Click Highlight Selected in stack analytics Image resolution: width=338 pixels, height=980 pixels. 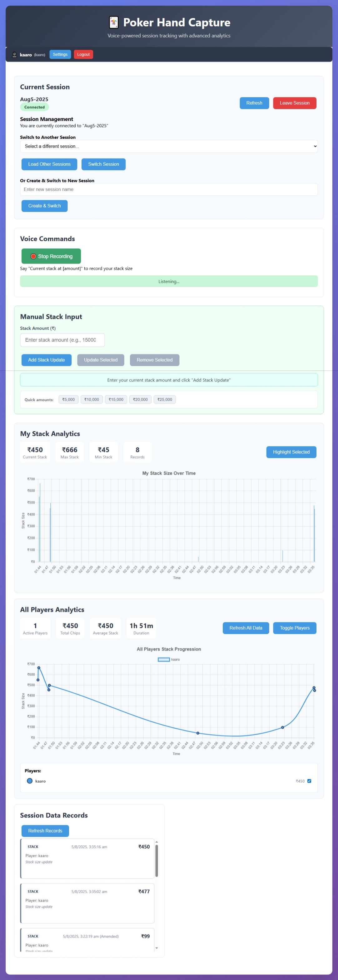291,452
